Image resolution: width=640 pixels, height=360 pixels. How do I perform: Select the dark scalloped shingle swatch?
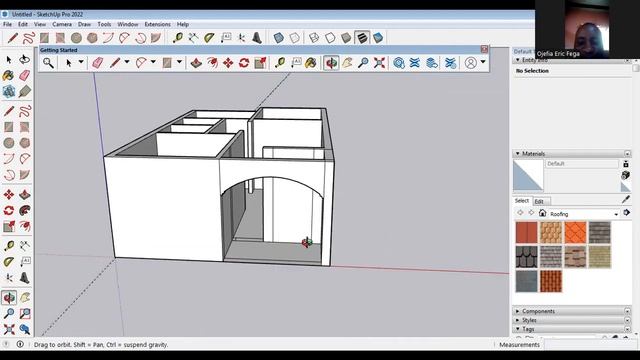point(527,256)
